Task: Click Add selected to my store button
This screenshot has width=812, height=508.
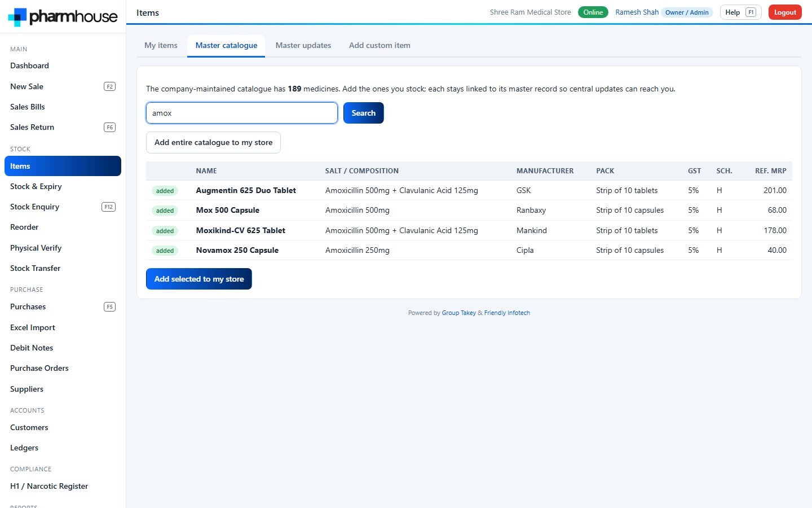Action: point(199,279)
